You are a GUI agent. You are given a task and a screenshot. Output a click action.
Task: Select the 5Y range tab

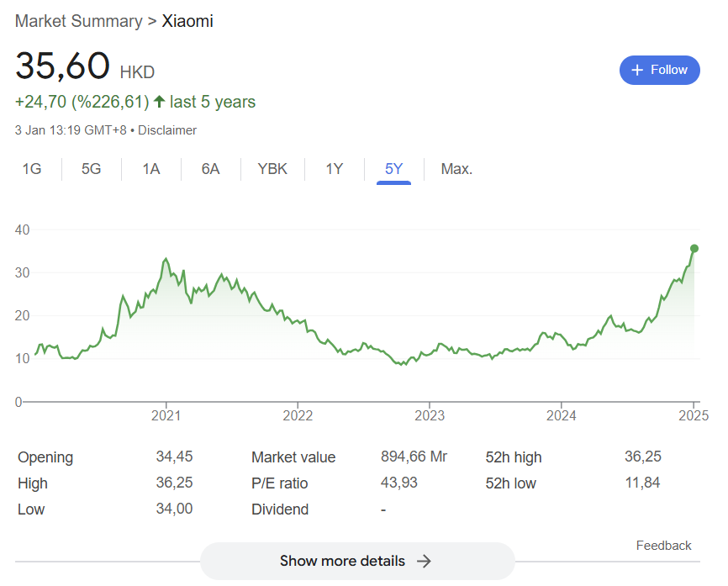(x=393, y=168)
